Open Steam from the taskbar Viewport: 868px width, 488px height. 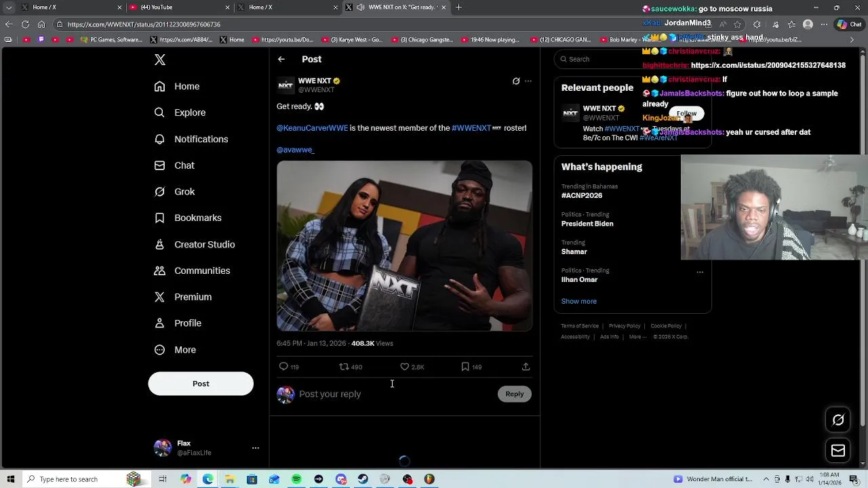click(363, 479)
